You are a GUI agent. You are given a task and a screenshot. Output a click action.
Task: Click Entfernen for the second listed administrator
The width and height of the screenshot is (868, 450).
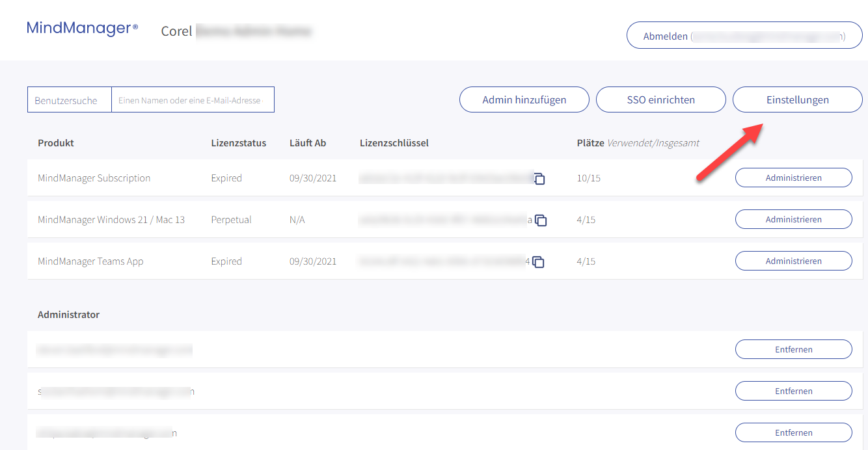click(794, 391)
